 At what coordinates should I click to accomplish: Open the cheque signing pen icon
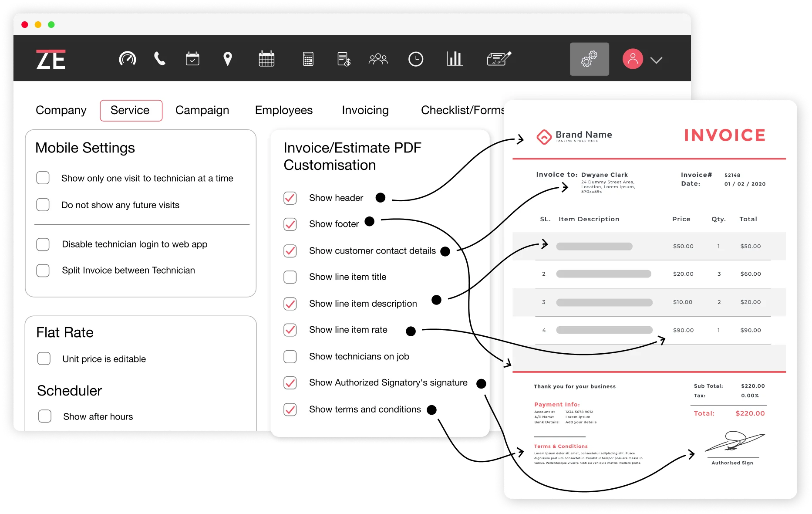pos(499,58)
